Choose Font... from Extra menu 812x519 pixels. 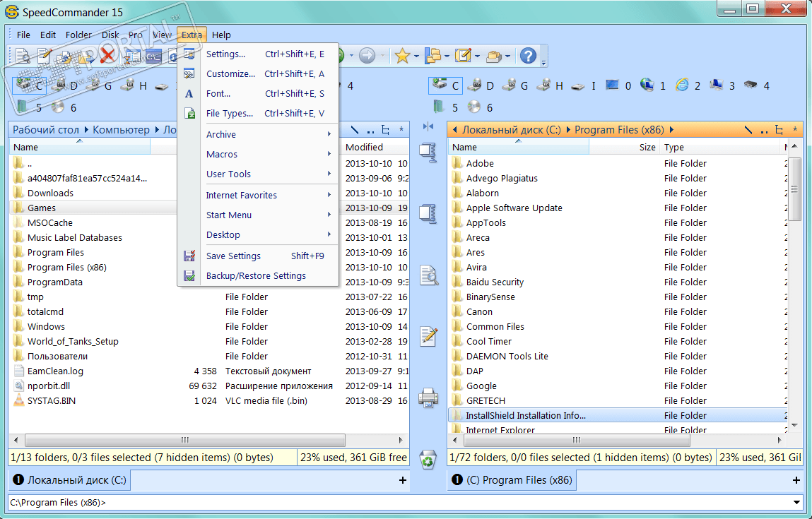pos(258,93)
